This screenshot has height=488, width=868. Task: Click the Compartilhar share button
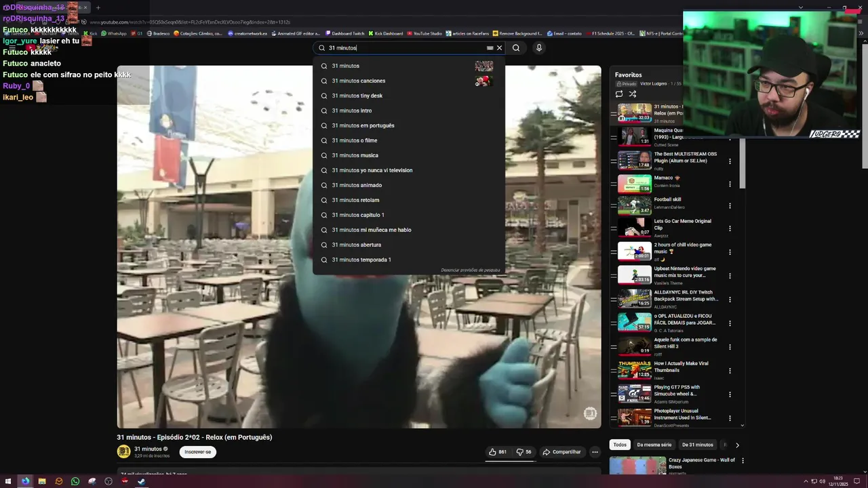[x=561, y=452]
